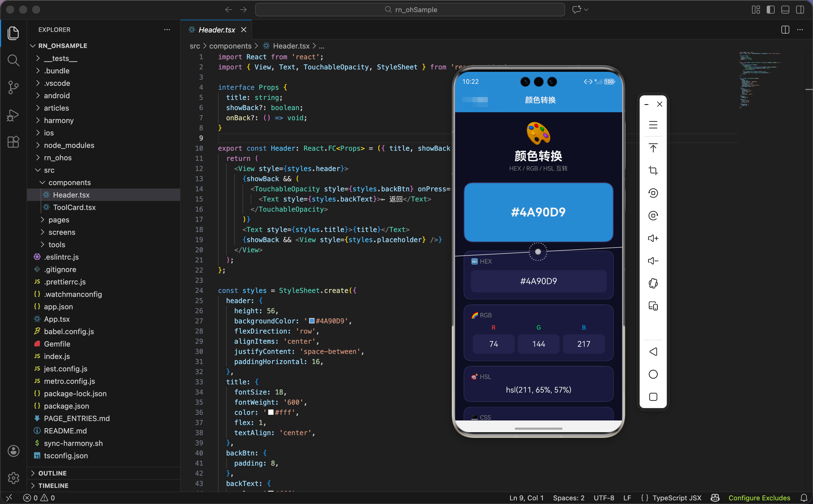Click emulator screenshot crop icon
Image resolution: width=813 pixels, height=504 pixels.
[x=653, y=171]
